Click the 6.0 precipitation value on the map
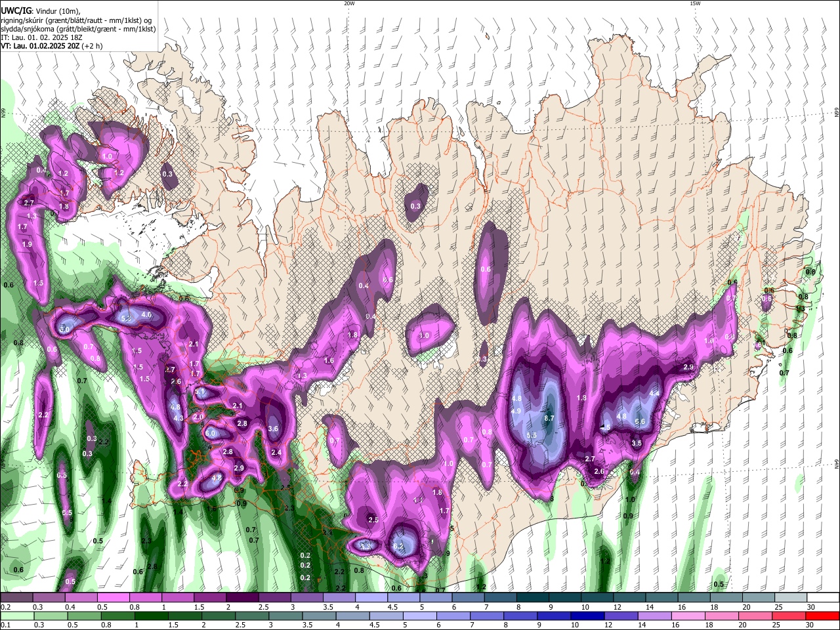Screen dimensions: 840x630 click(211, 434)
